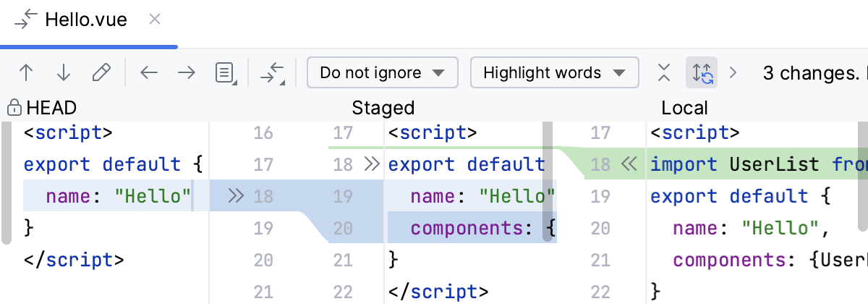The height and width of the screenshot is (304, 868).
Task: Expand hidden toolbar items with chevron
Action: (733, 72)
